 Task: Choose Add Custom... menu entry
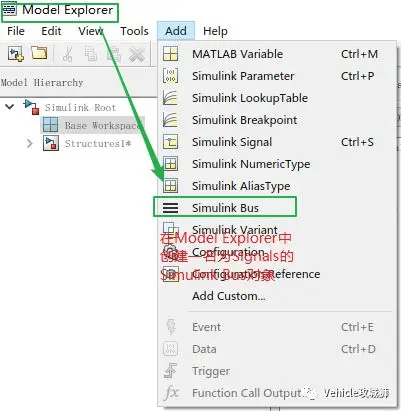pos(277,296)
